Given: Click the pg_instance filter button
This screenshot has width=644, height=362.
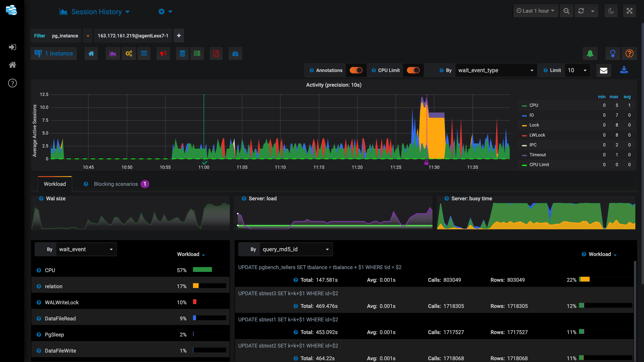Looking at the screenshot, I should tap(65, 35).
